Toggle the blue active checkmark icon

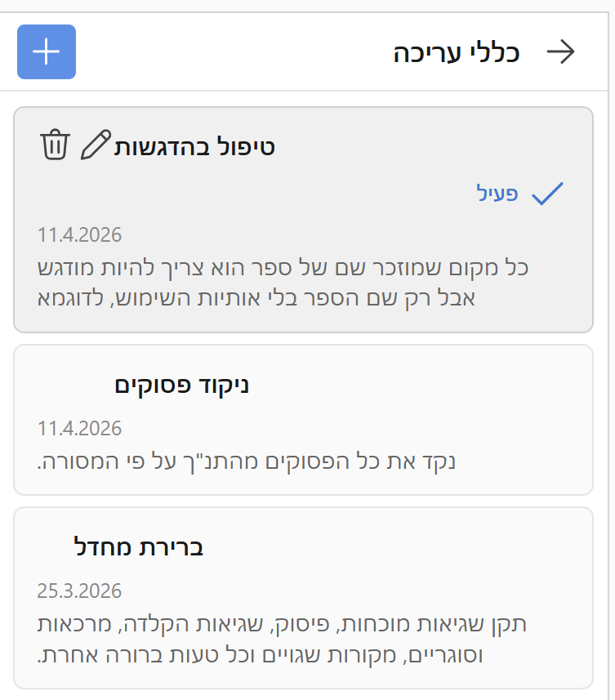547,194
